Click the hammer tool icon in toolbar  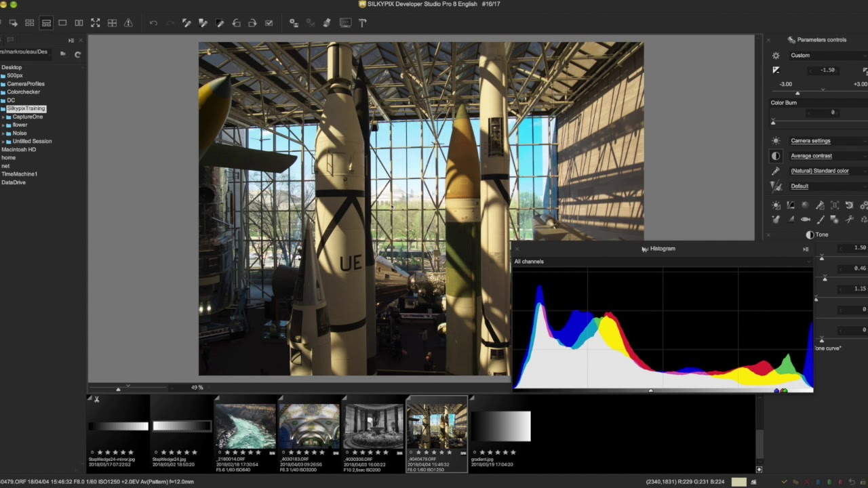click(362, 23)
